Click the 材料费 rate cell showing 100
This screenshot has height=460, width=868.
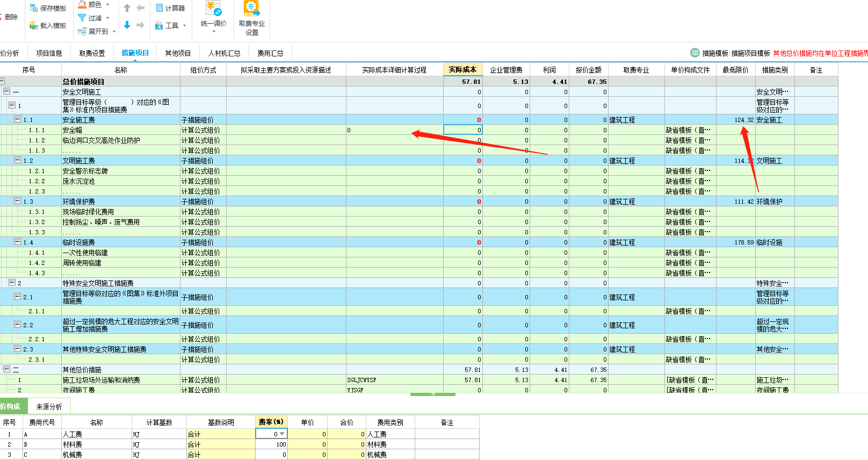pyautogui.click(x=271, y=444)
